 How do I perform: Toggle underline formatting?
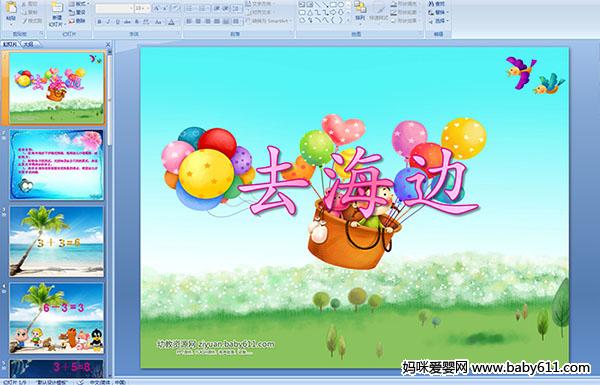tap(117, 22)
